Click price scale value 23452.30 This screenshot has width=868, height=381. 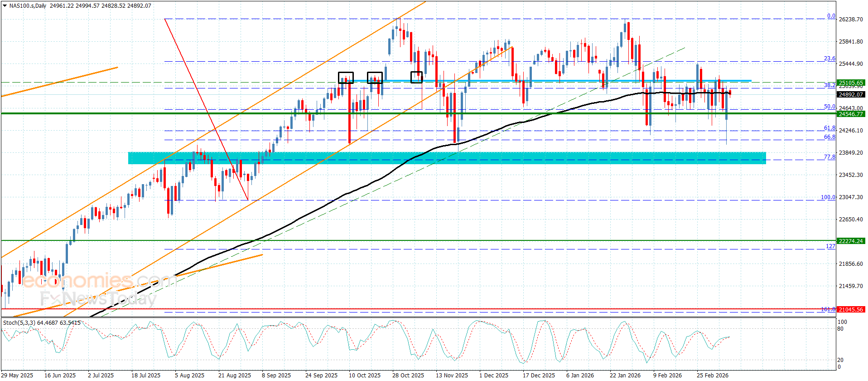coord(851,175)
